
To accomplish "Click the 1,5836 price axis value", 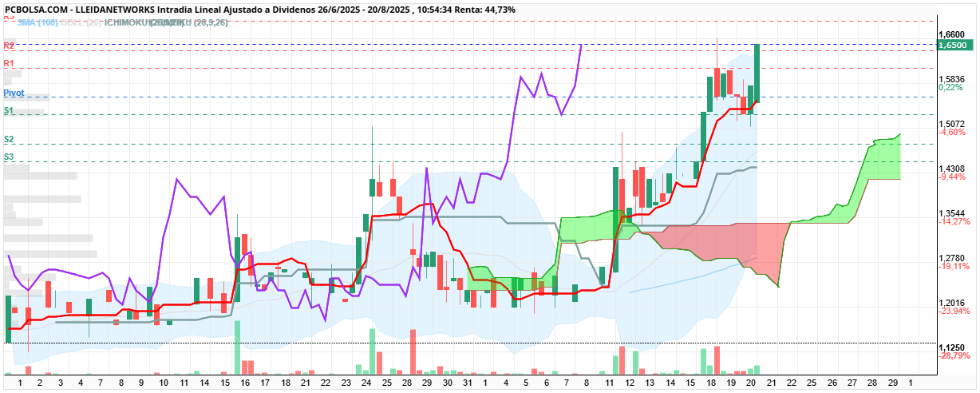I will (x=952, y=79).
